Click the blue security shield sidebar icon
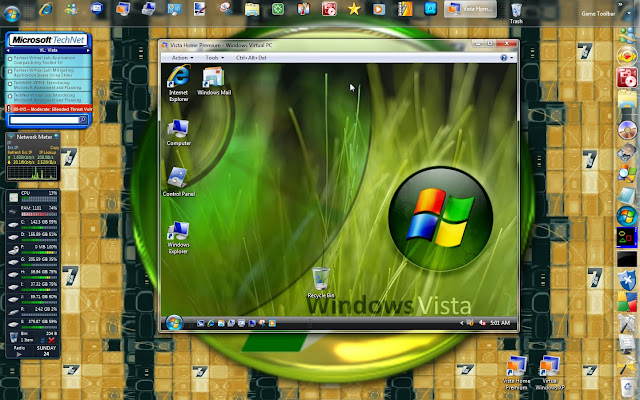The image size is (640, 400). (627, 280)
